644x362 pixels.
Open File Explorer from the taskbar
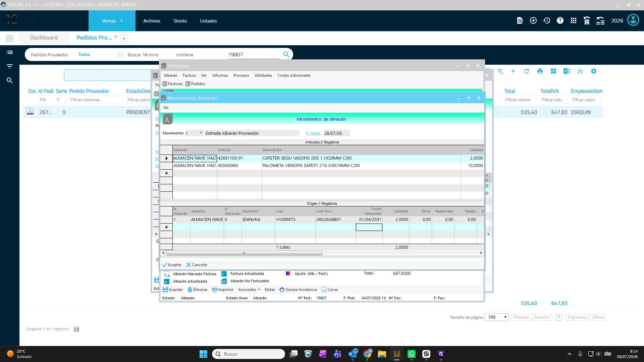click(x=382, y=354)
